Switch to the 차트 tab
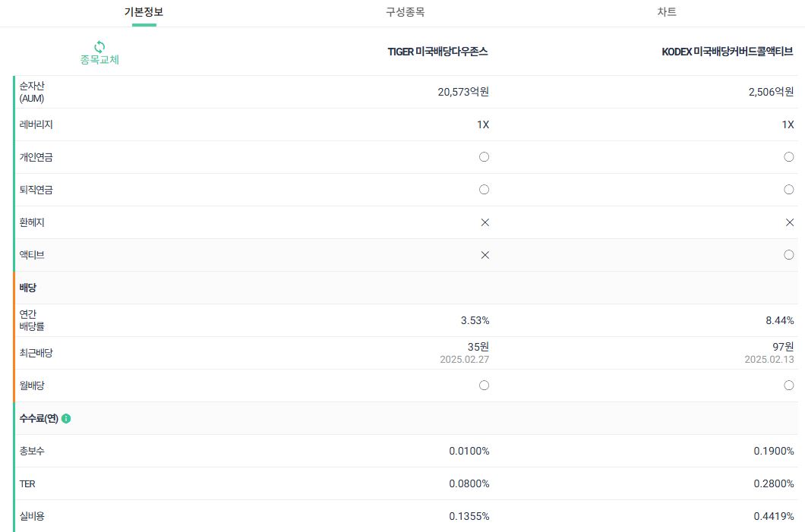The width and height of the screenshot is (805, 532). (x=667, y=12)
